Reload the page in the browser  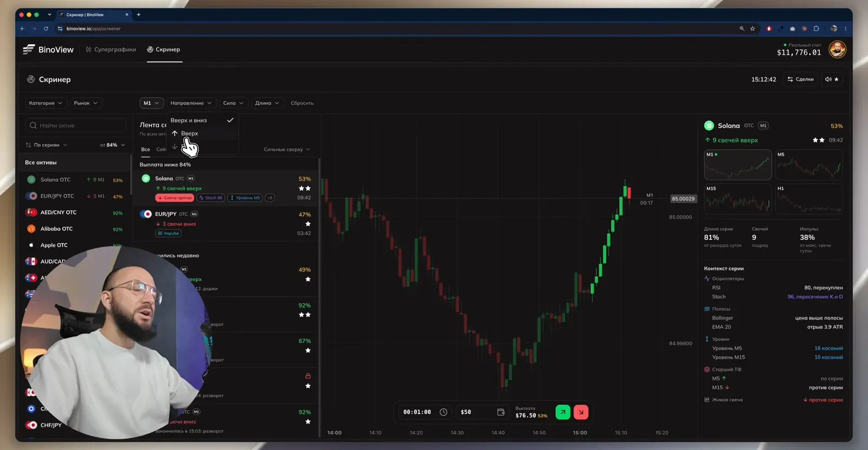click(46, 29)
